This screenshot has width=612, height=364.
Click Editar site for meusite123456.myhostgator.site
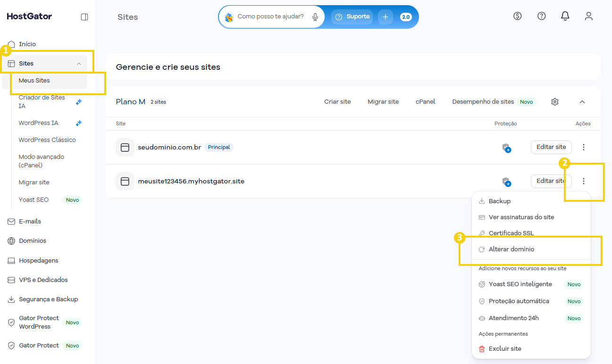tap(551, 181)
